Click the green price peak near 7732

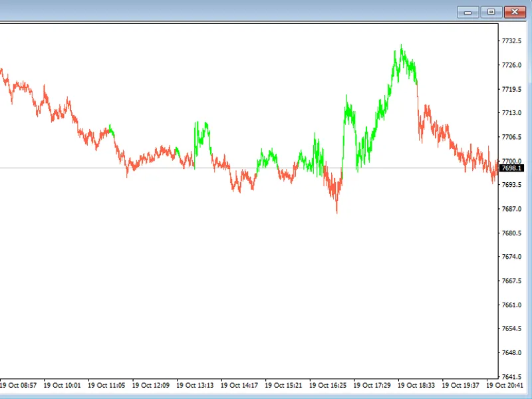[402, 46]
